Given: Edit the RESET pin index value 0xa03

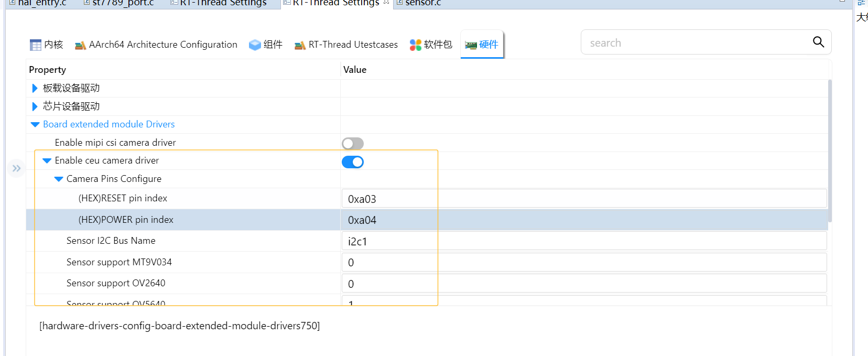Looking at the screenshot, I should [x=584, y=199].
